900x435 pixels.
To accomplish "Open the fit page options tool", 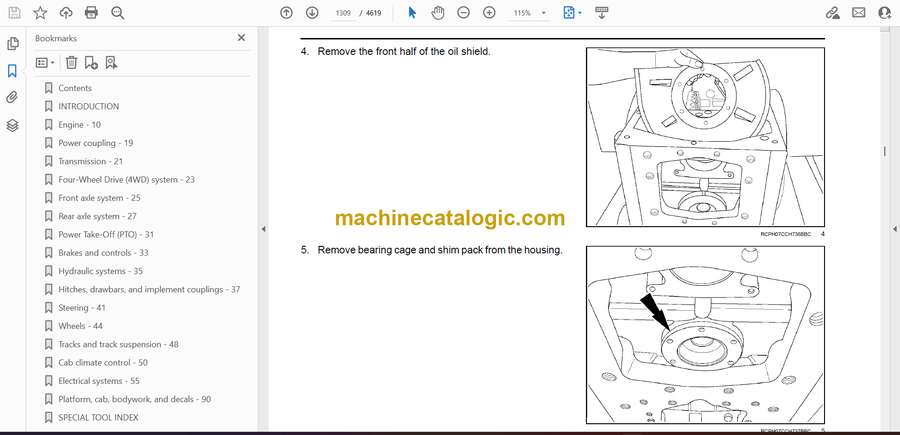I will (572, 13).
